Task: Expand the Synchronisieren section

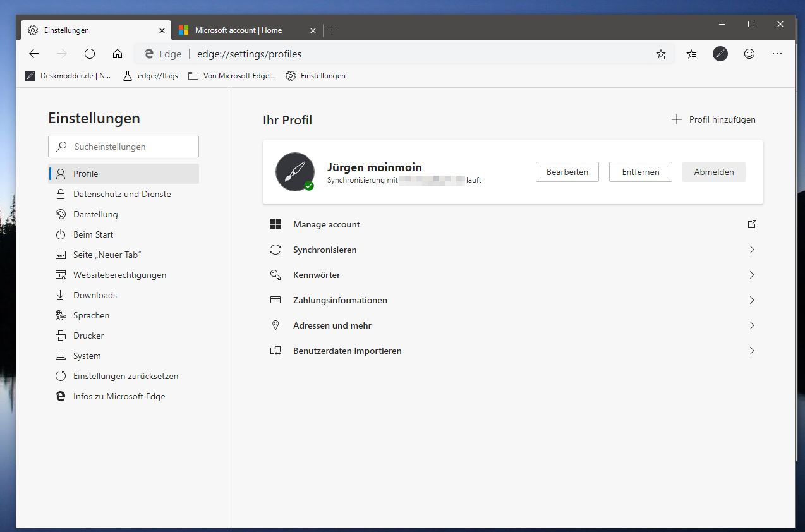Action: pos(513,250)
